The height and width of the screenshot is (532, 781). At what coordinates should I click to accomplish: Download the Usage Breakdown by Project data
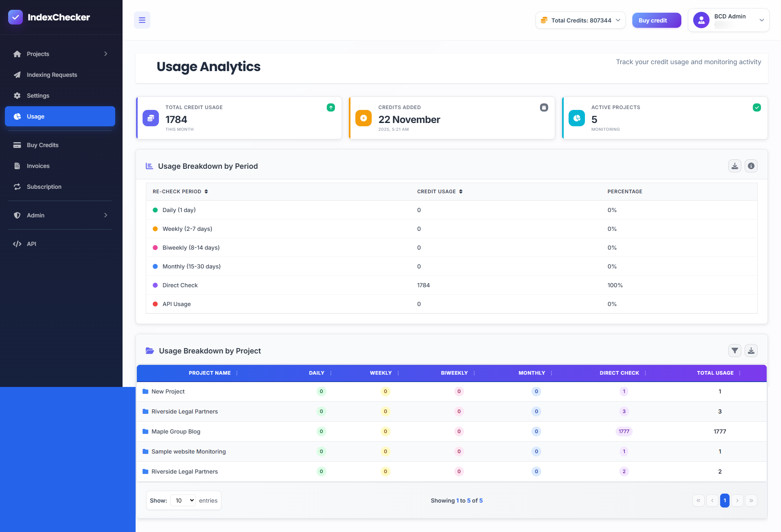751,351
